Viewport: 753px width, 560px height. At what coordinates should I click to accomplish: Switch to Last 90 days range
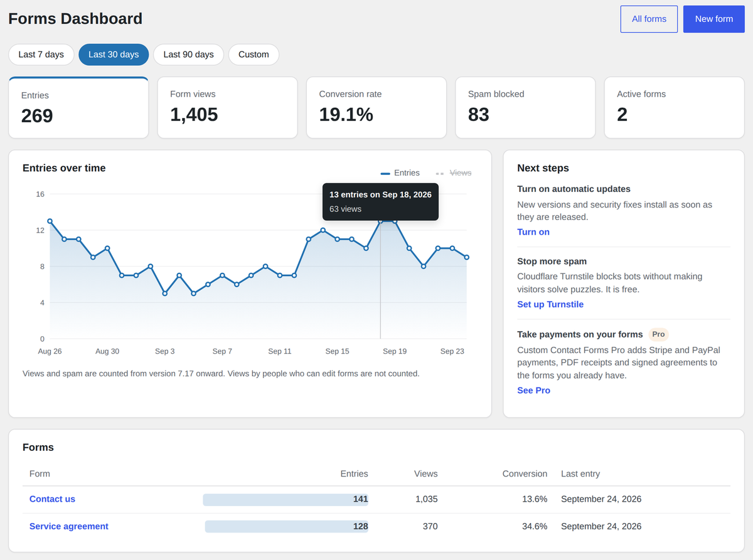[188, 55]
